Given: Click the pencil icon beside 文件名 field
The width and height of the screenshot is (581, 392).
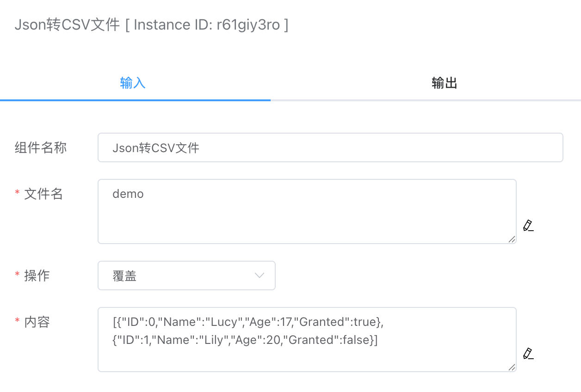Looking at the screenshot, I should coord(528,226).
